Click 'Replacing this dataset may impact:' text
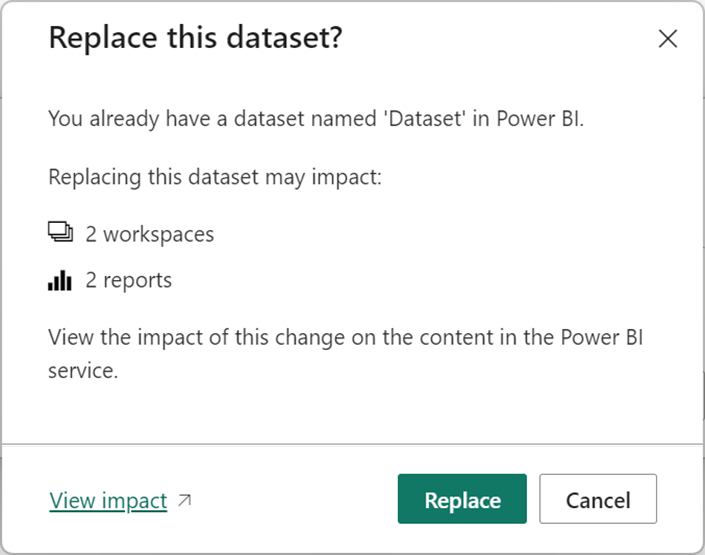 217,177
